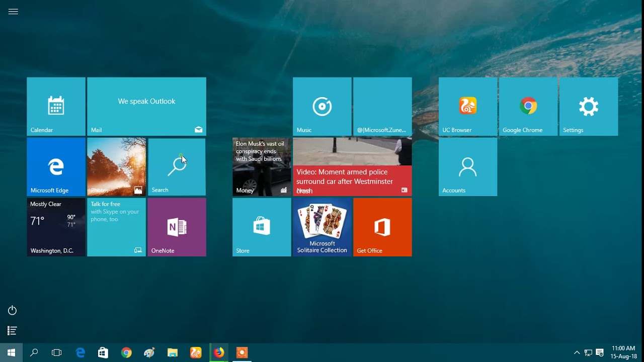Open the Accounts tile
Screen dimensions: 644x362
click(x=468, y=167)
